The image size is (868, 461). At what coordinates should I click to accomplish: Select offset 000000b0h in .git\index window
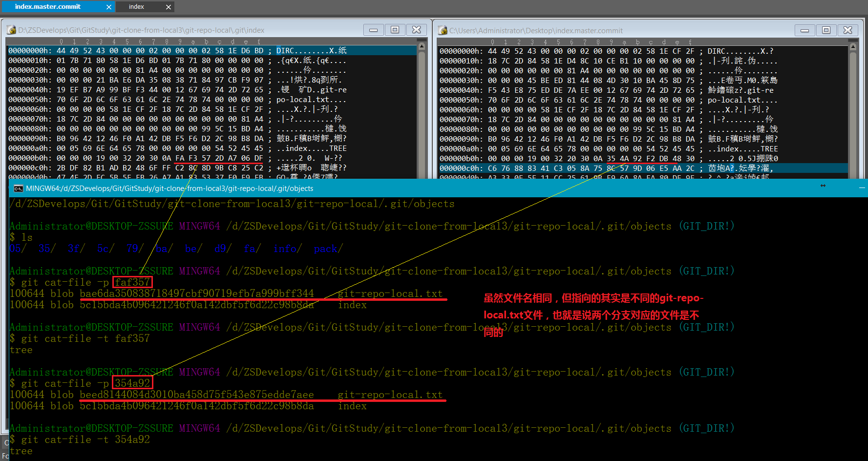29,158
